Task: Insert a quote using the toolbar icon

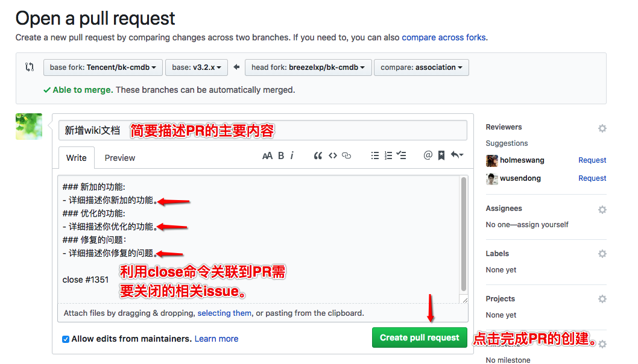Action: tap(318, 155)
